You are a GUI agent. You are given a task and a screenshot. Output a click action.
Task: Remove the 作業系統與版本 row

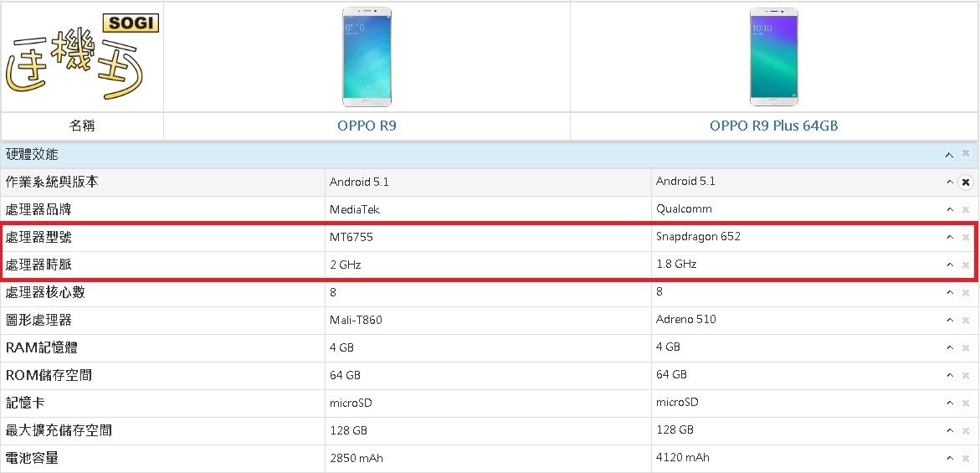(x=966, y=183)
